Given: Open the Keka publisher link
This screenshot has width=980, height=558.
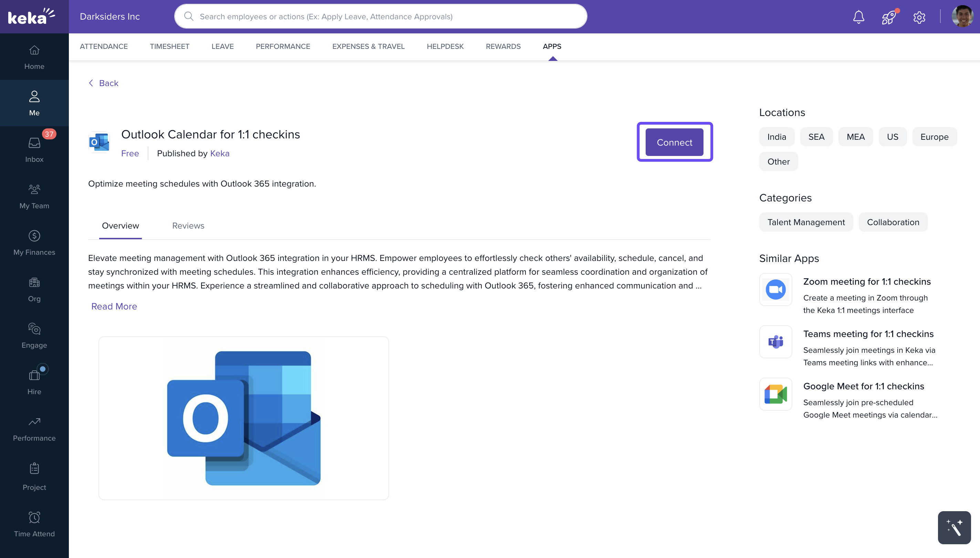Looking at the screenshot, I should (x=220, y=153).
